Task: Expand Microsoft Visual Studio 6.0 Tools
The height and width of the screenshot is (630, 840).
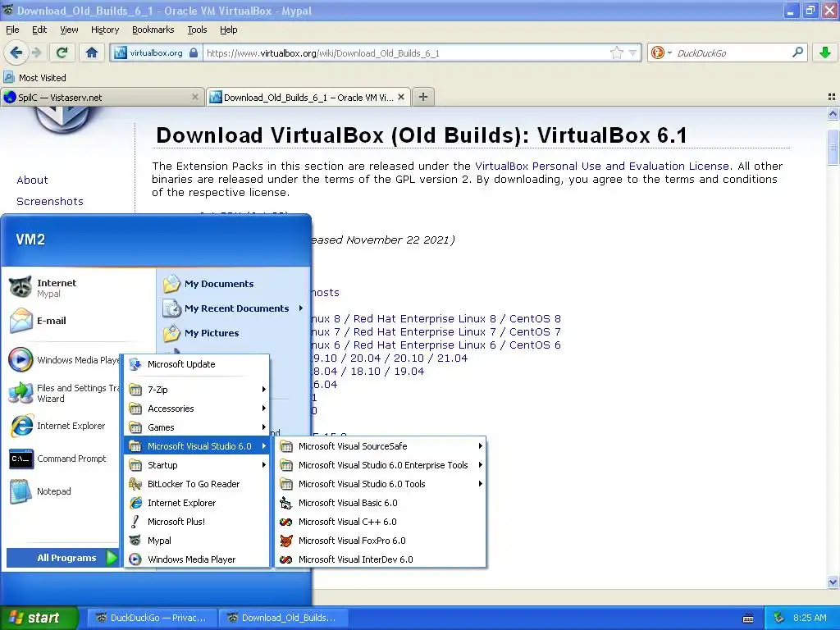Action: click(x=381, y=484)
